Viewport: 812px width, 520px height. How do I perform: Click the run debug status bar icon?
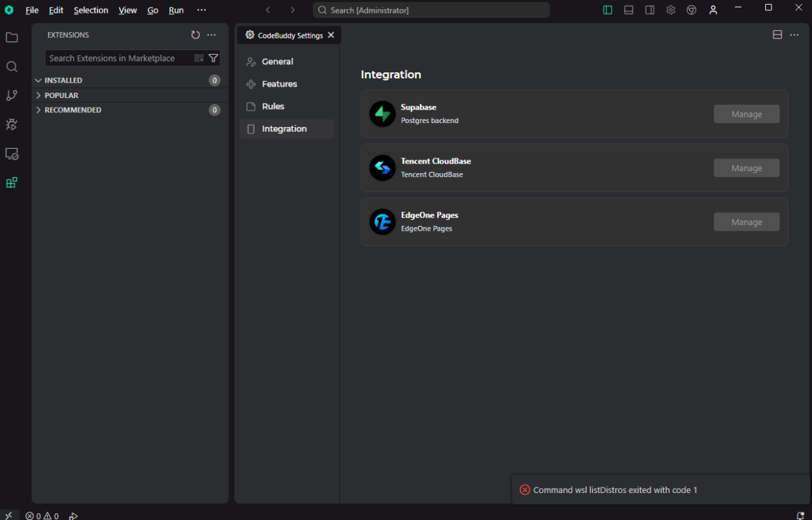74,516
